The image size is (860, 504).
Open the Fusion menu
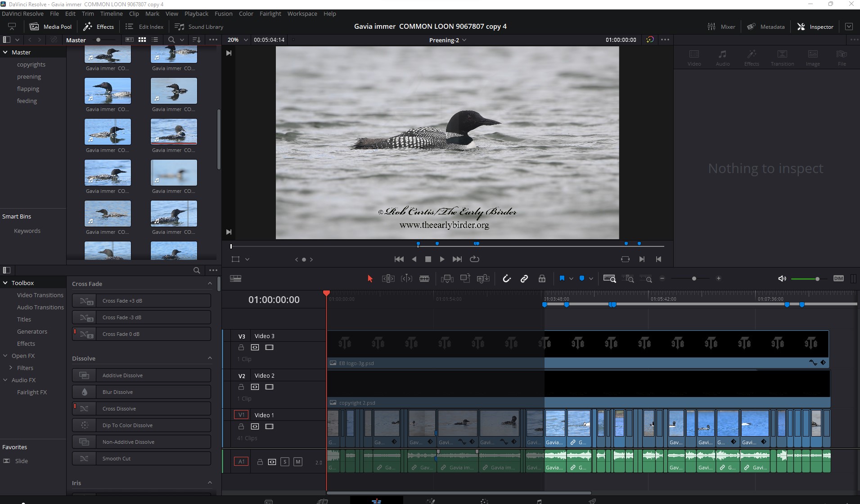[224, 13]
